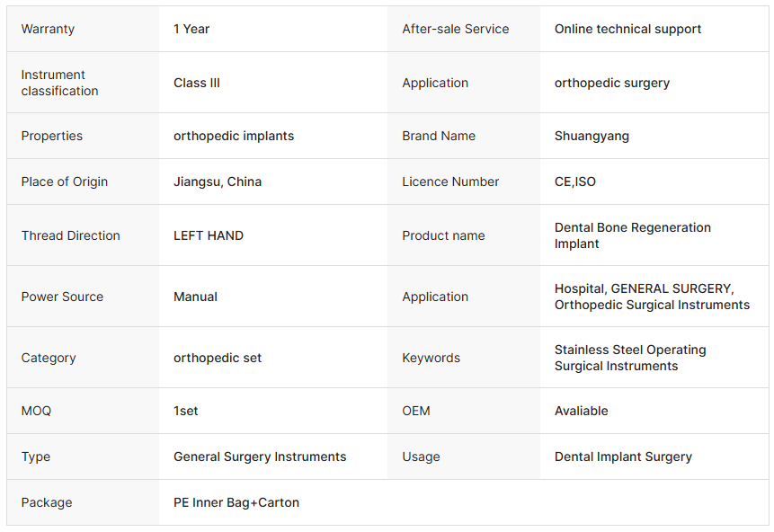Select the "Online technical support" cell
The height and width of the screenshot is (532, 774).
627,29
